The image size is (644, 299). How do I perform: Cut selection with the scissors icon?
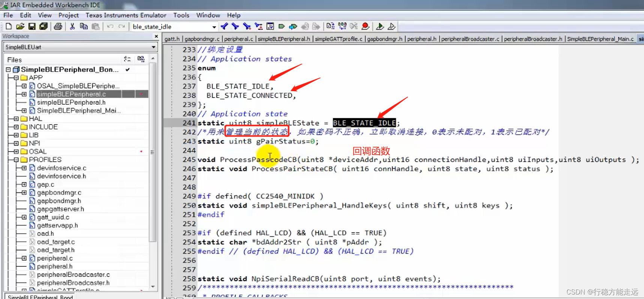coord(72,26)
